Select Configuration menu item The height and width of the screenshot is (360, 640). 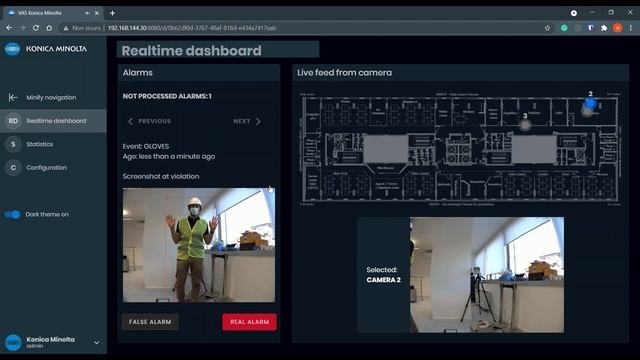click(x=53, y=168)
